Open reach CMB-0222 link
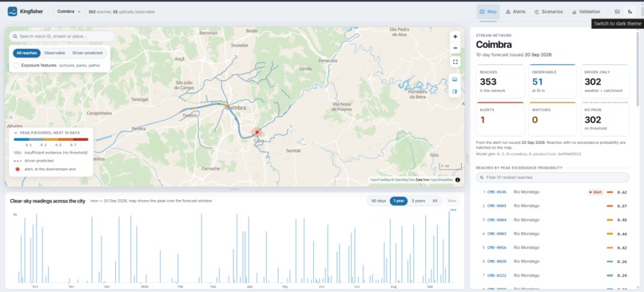The image size is (644, 292). click(x=496, y=275)
